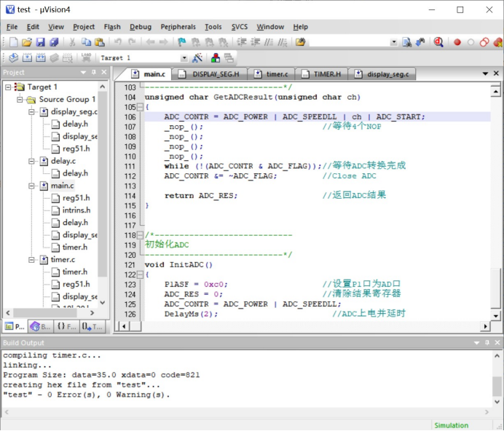Close the Project panel

[x=104, y=72]
